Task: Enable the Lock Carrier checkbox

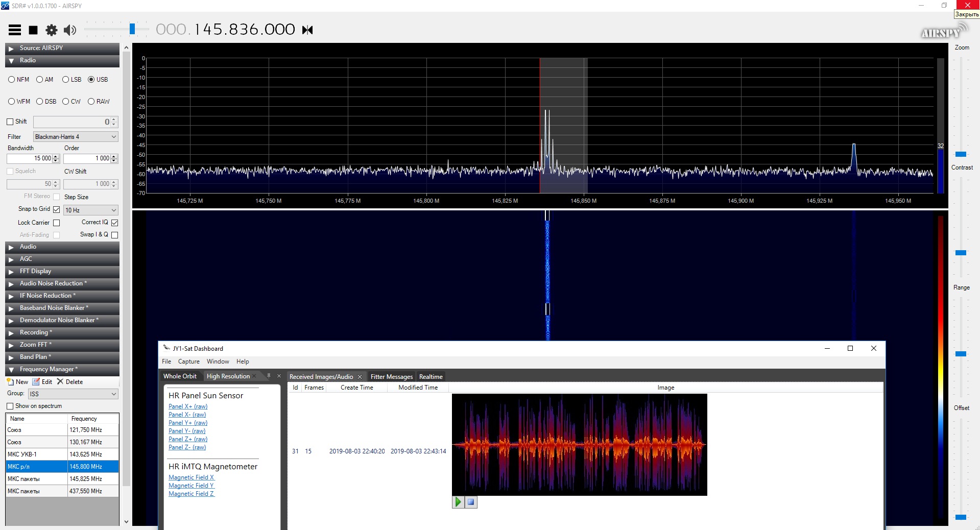Action: click(x=56, y=223)
